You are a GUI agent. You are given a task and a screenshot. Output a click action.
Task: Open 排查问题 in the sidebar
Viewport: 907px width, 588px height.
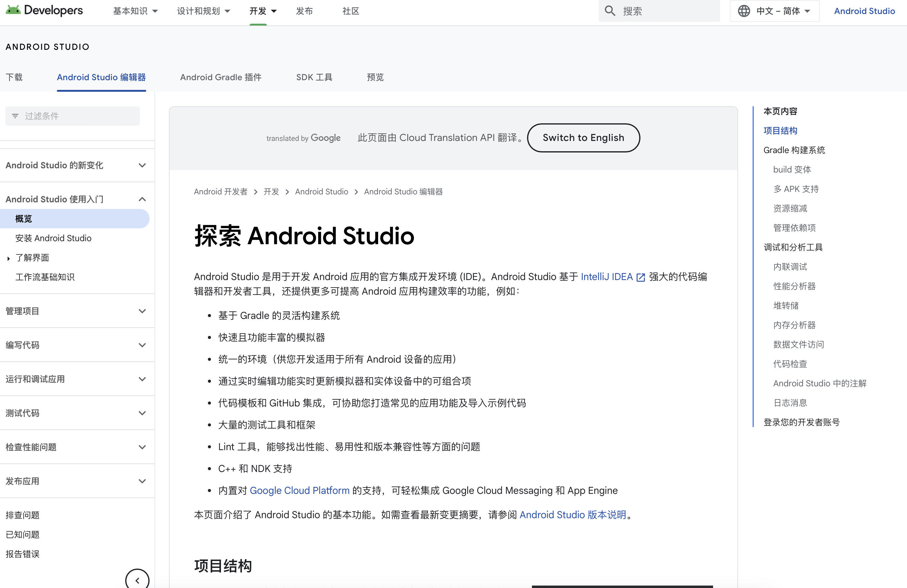(22, 515)
